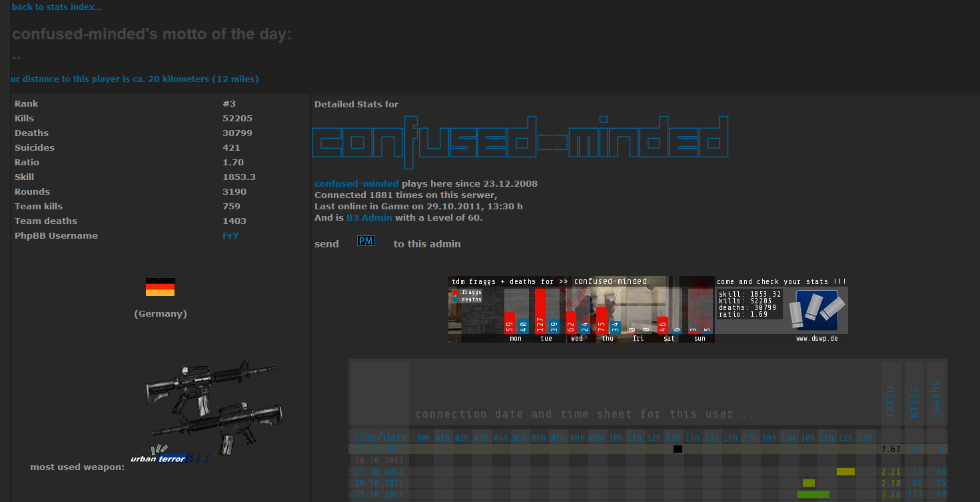Click the black connection marker on 29.10.2011
This screenshot has width=980, height=502.
[678, 449]
